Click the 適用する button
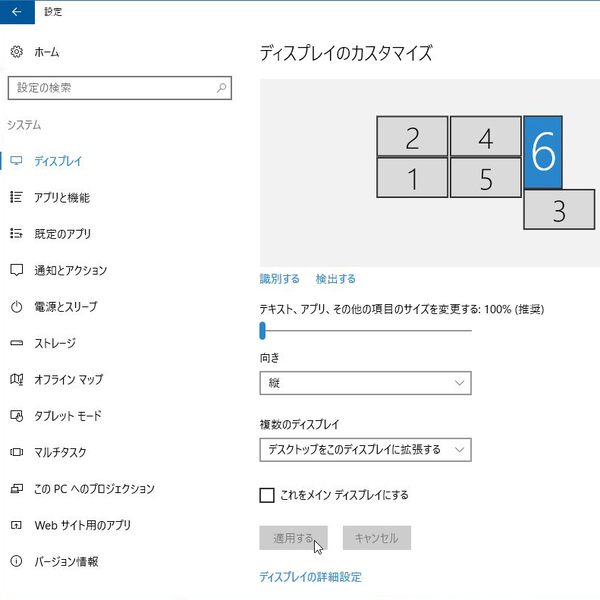This screenshot has height=600, width=600. (x=293, y=538)
